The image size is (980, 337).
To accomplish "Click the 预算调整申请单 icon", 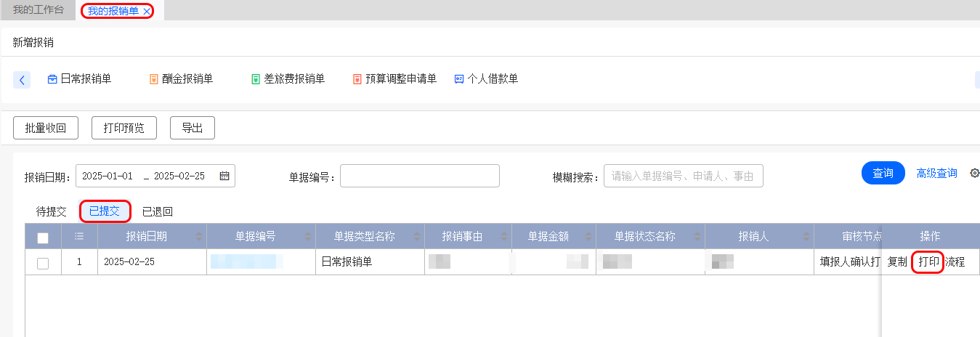I will pos(357,79).
